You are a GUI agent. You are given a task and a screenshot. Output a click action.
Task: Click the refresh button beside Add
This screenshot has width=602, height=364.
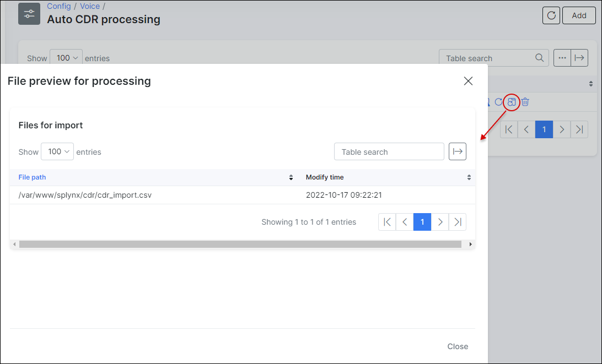551,15
